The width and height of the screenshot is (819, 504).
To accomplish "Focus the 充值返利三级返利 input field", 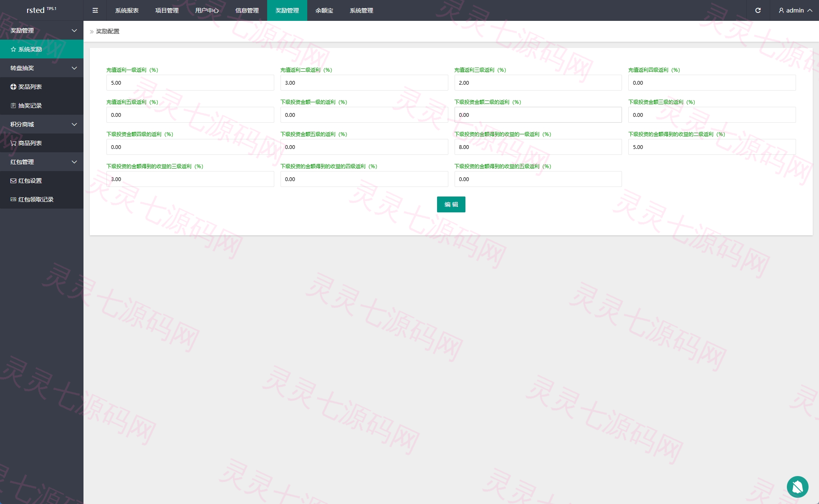I will click(538, 83).
